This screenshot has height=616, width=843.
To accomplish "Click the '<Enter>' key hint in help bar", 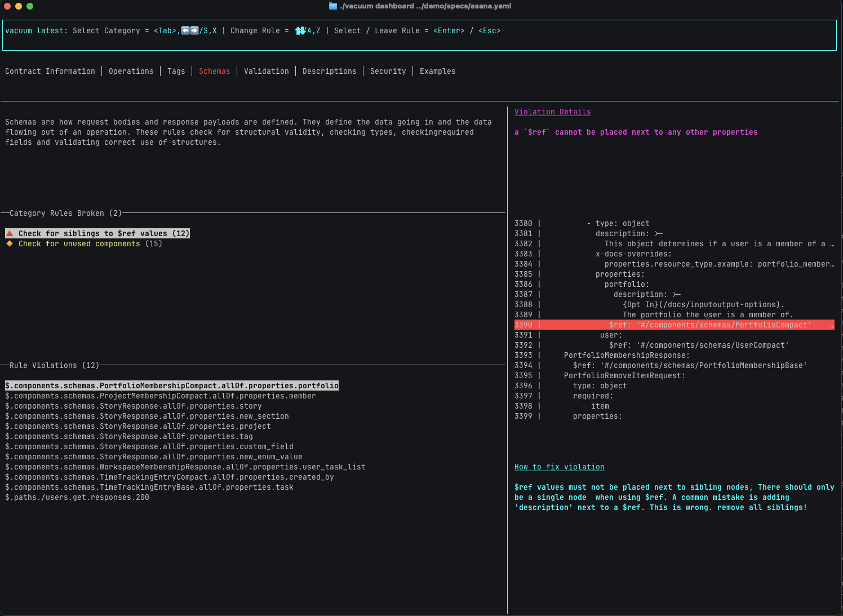I will point(449,30).
